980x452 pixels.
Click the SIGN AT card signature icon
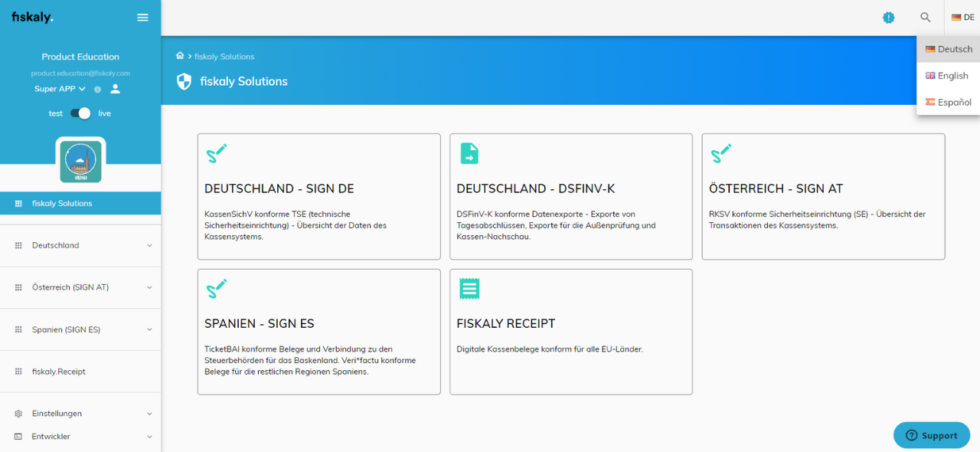[721, 153]
